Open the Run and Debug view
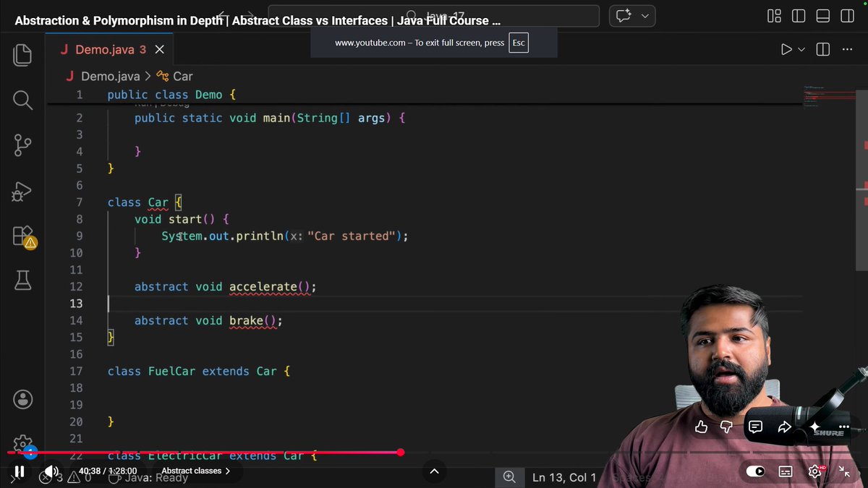The image size is (868, 488). tap(22, 191)
